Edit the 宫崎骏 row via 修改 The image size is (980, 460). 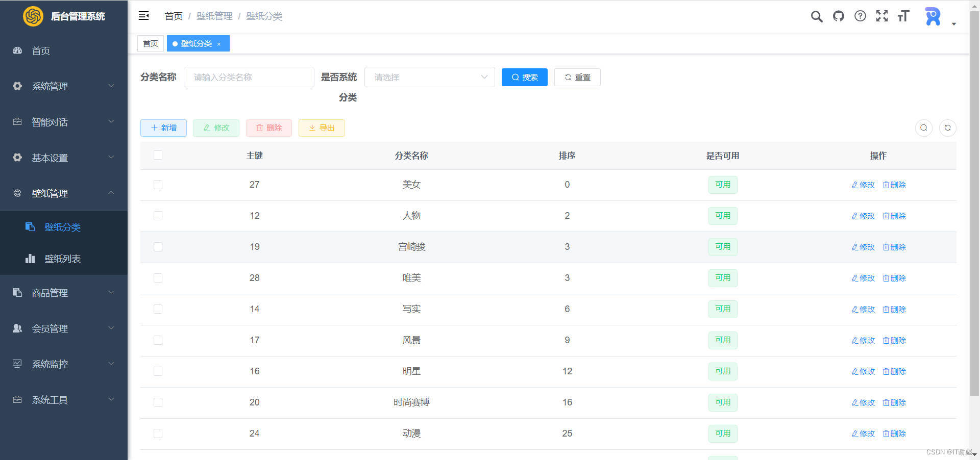863,247
